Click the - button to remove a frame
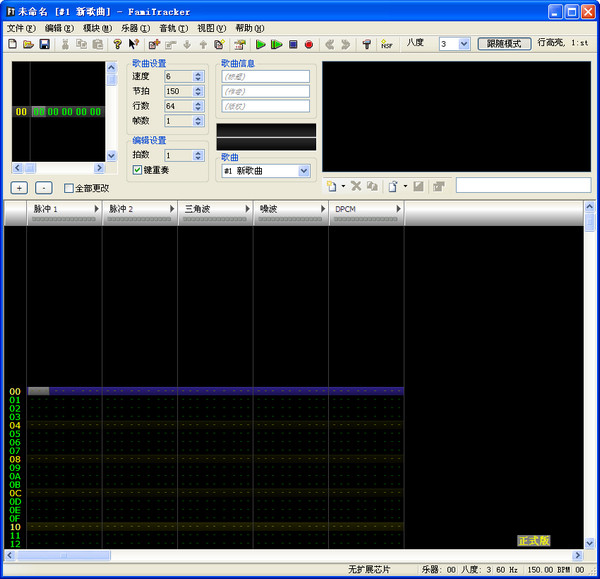Viewport: 600px width, 579px height. 43,188
